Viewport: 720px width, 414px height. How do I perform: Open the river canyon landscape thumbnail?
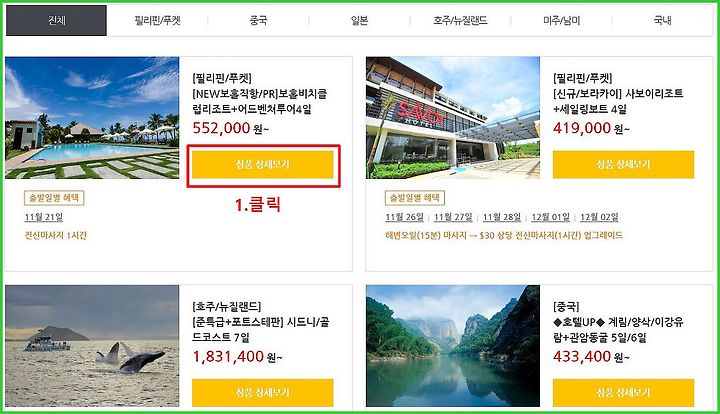tap(453, 346)
